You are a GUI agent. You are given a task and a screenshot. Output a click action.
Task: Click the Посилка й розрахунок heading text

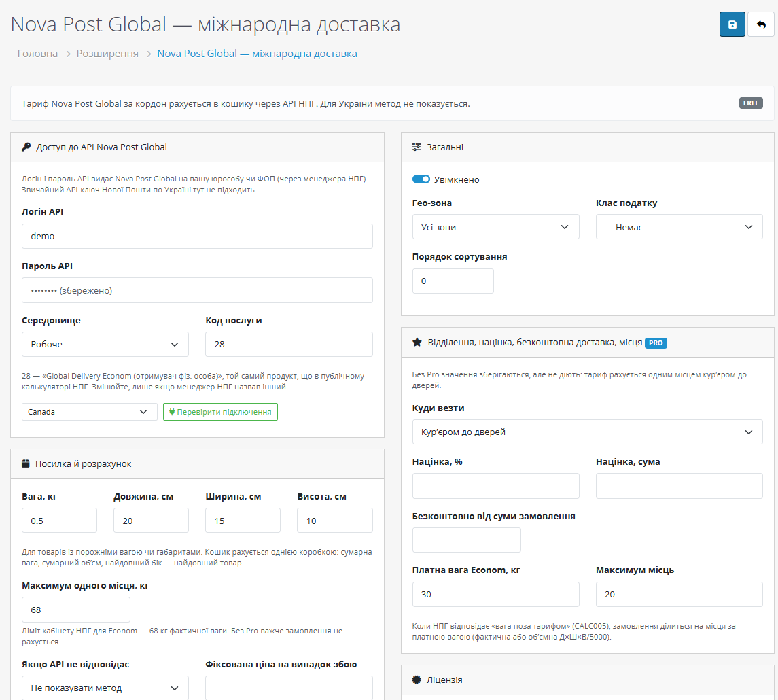[84, 464]
